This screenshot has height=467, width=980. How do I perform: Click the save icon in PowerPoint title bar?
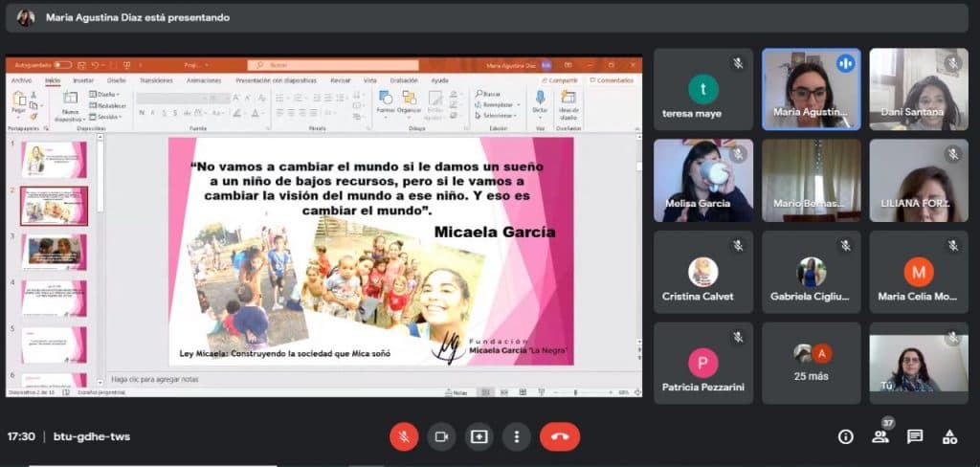(80, 65)
